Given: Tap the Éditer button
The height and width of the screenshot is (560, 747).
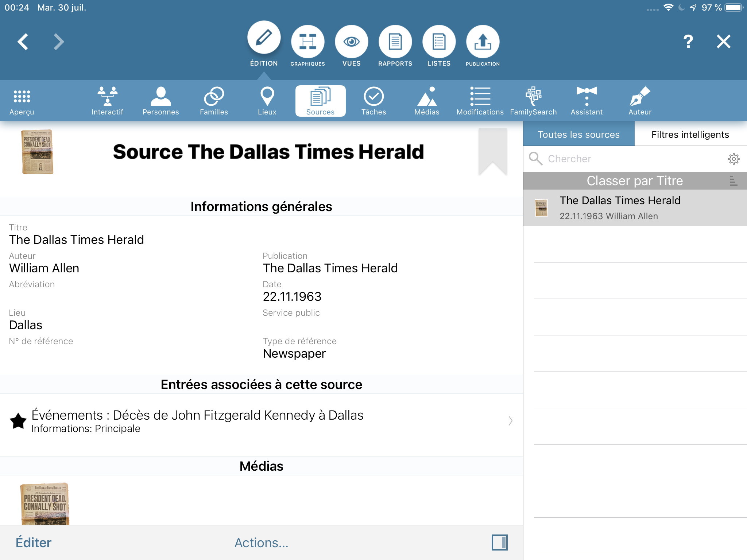Looking at the screenshot, I should (x=34, y=542).
